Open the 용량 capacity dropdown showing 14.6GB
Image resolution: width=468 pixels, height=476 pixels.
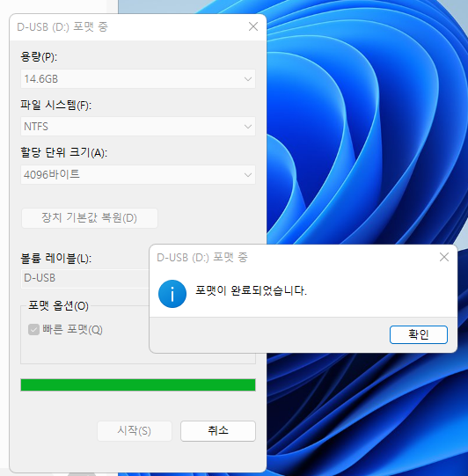tap(138, 79)
